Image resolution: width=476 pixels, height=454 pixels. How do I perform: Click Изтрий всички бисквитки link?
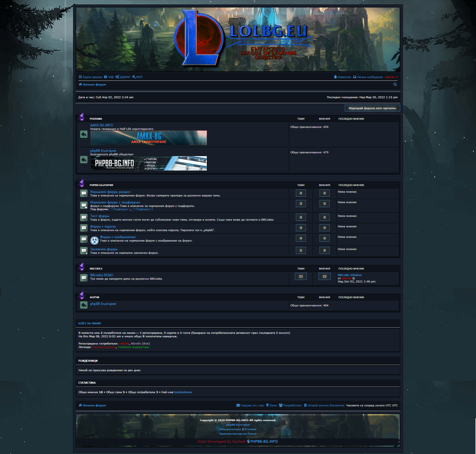point(324,405)
